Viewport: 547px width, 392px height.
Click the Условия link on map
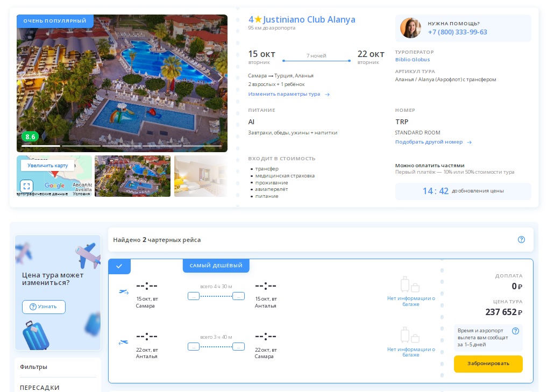point(81,194)
